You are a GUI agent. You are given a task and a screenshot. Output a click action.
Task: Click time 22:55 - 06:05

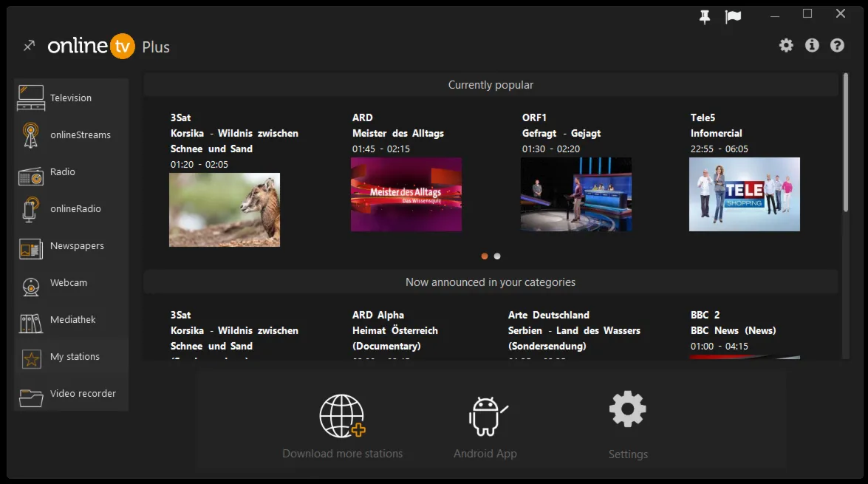coord(719,149)
